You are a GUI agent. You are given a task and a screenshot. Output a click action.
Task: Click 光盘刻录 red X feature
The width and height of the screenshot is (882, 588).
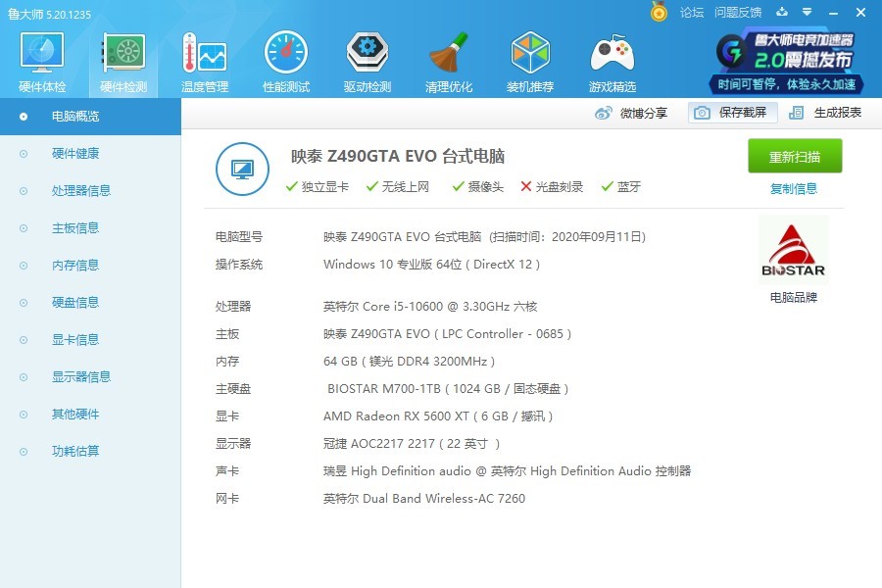point(552,187)
